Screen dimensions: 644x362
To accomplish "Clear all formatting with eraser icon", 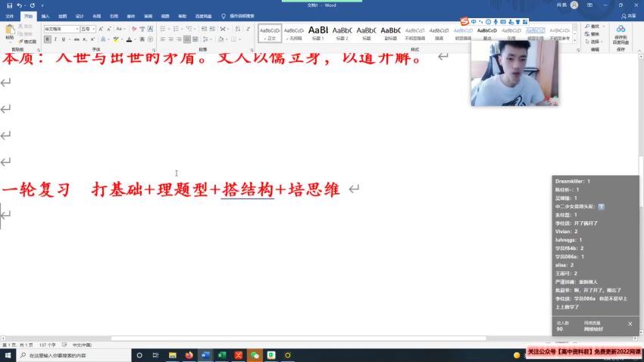I will (x=134, y=29).
